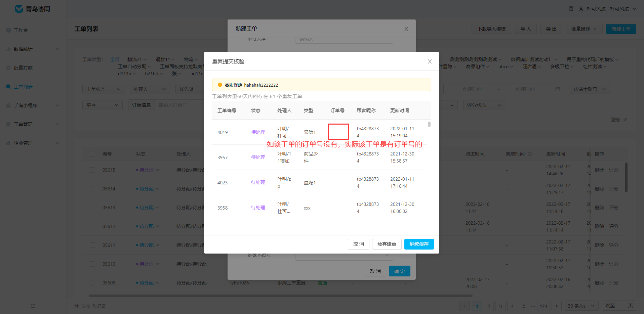Click the 导入 button

[526, 29]
